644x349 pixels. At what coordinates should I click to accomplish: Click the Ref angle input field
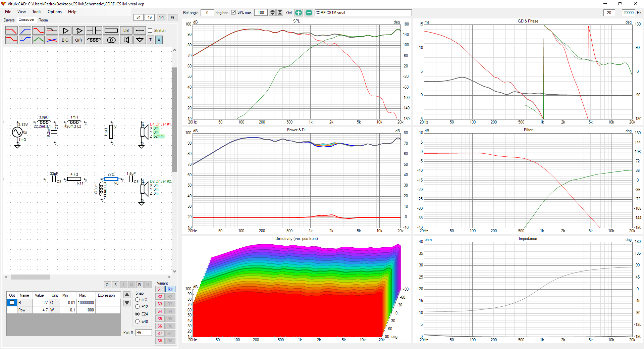click(x=207, y=13)
